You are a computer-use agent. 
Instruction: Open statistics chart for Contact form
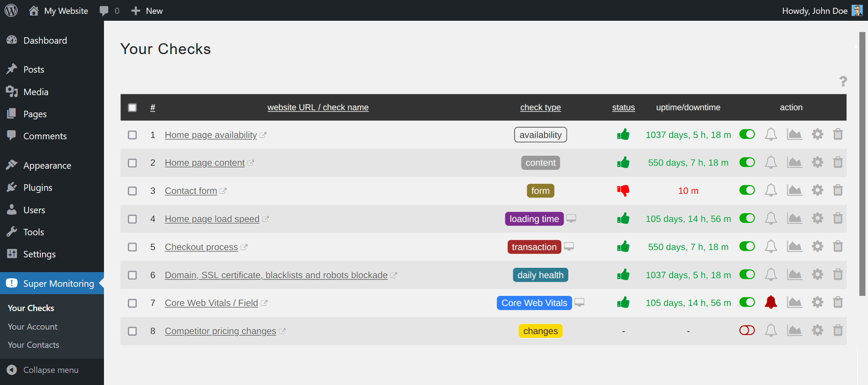coord(794,190)
